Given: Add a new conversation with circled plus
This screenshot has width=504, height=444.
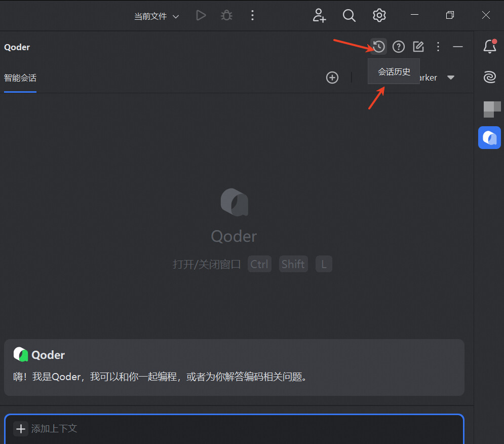Looking at the screenshot, I should pos(332,78).
